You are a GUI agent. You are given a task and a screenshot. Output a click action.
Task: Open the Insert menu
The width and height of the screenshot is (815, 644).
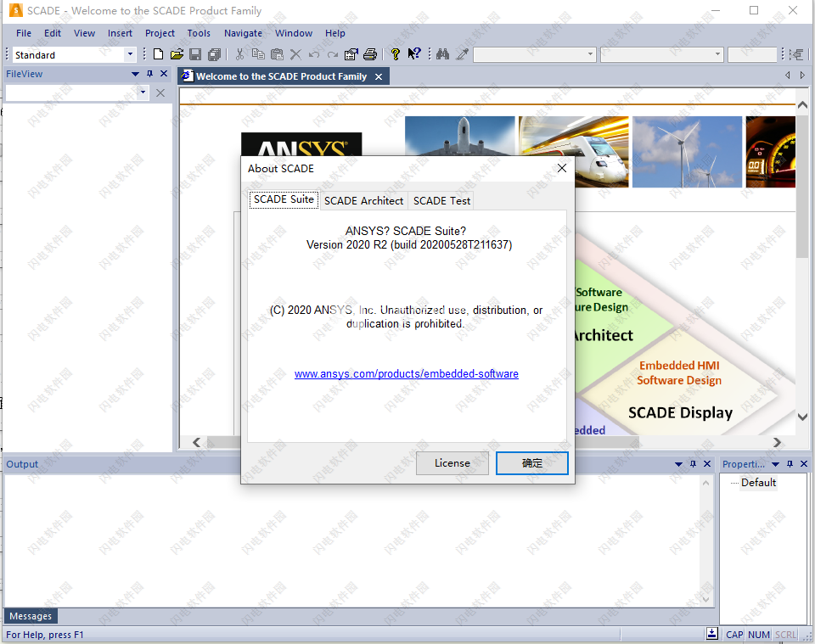click(x=120, y=33)
